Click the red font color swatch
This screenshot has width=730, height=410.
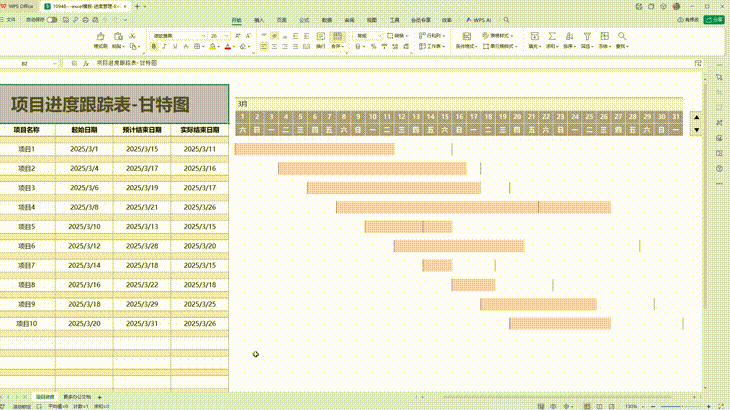coord(228,46)
